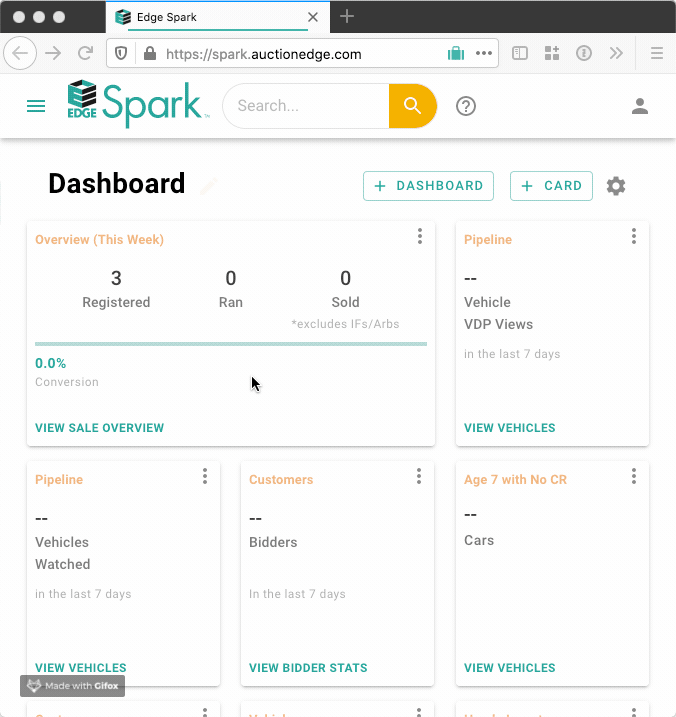Click the conversion progress bar
This screenshot has width=676, height=717.
coord(231,344)
